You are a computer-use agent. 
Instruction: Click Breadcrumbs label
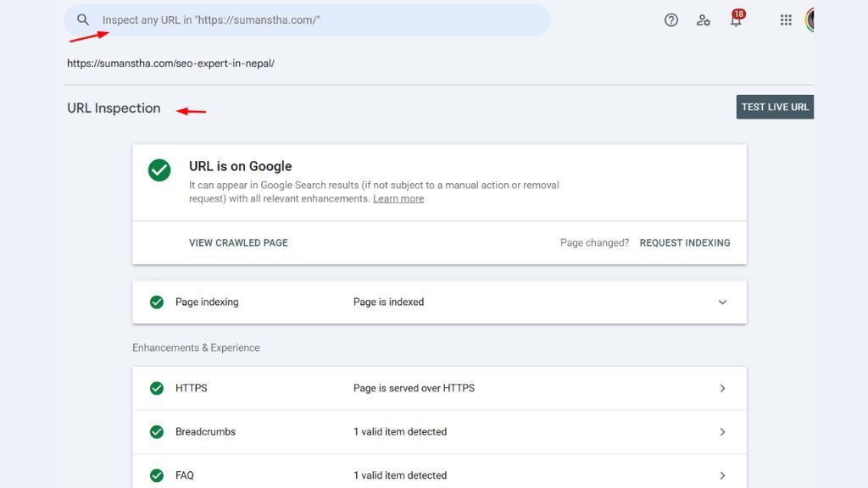tap(205, 431)
